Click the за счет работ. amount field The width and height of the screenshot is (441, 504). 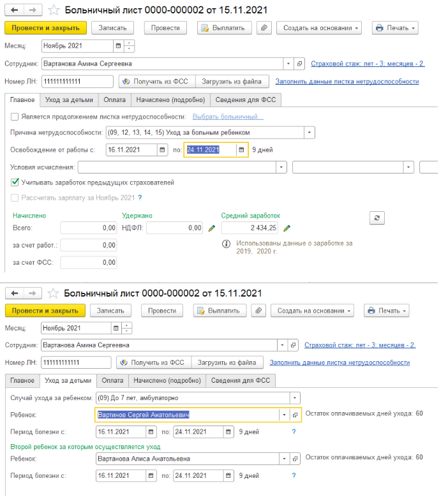click(88, 245)
